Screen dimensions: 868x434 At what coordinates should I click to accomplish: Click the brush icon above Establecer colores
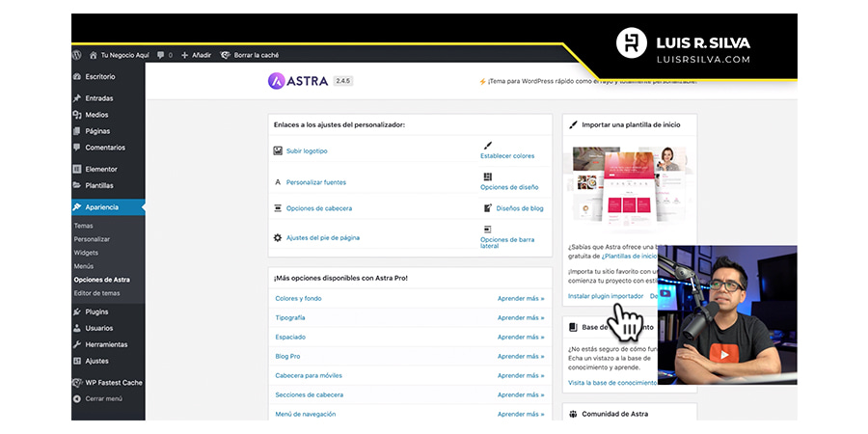tap(487, 146)
